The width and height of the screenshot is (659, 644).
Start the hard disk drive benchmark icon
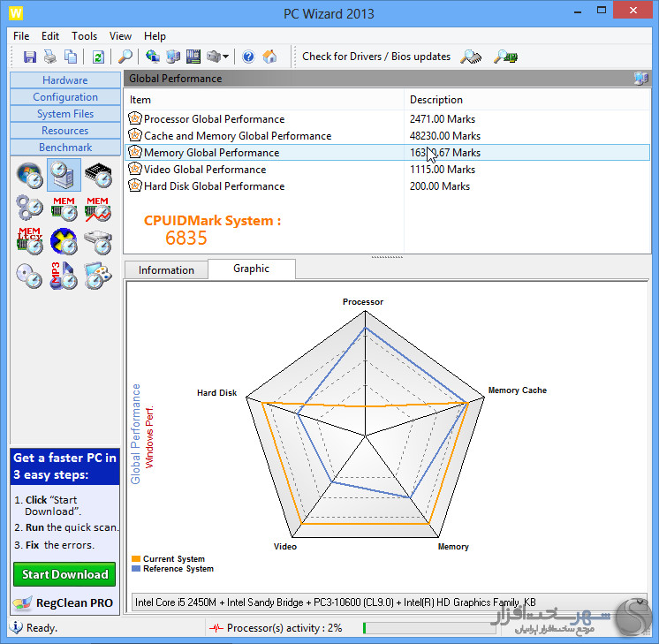click(98, 241)
